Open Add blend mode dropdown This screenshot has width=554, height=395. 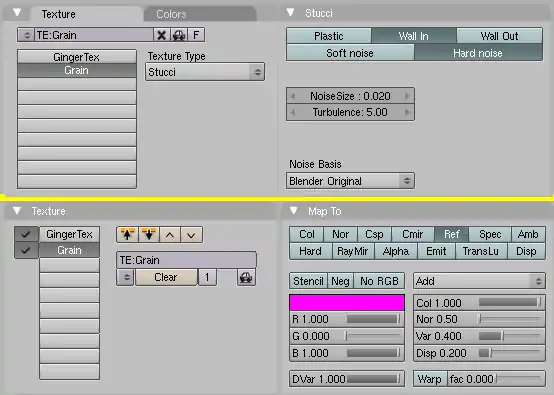click(479, 281)
